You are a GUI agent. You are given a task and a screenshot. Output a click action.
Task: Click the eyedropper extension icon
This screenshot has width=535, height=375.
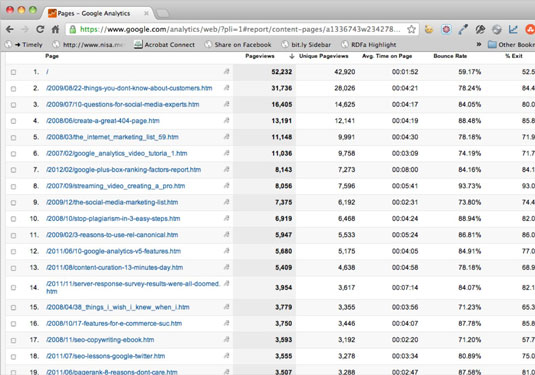click(463, 30)
